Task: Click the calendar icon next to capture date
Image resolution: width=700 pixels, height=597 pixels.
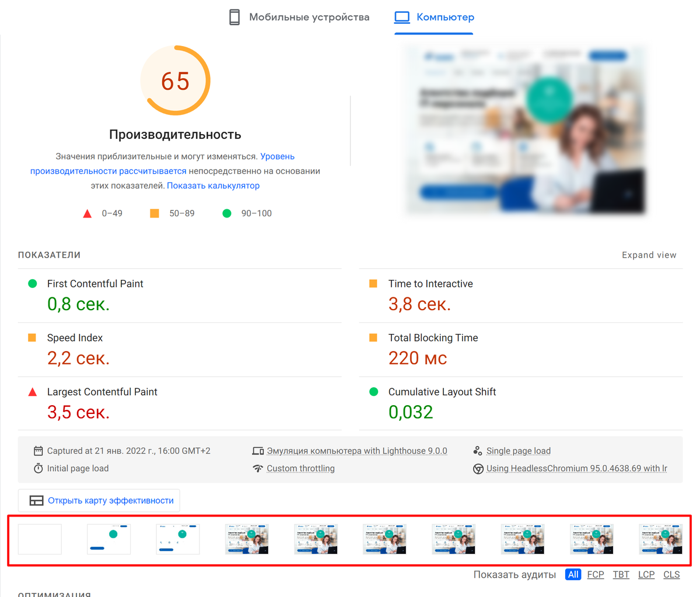Action: point(38,450)
